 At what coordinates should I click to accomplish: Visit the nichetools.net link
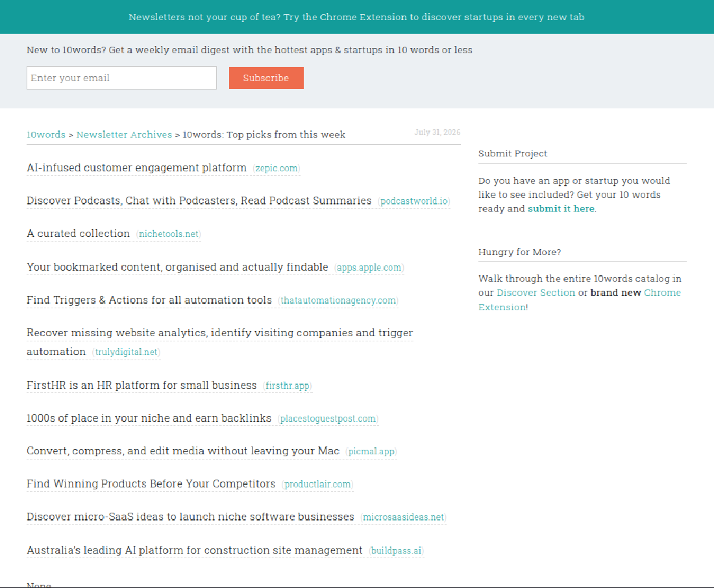point(169,234)
